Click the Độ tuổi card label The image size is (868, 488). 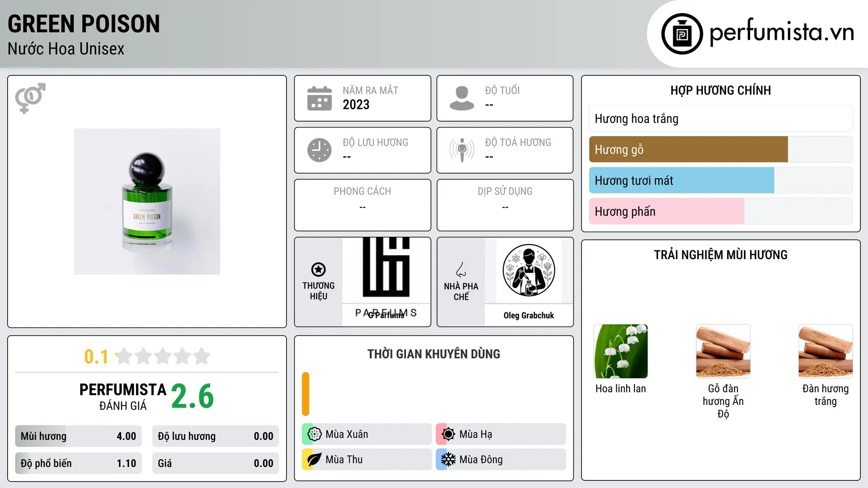click(x=502, y=90)
